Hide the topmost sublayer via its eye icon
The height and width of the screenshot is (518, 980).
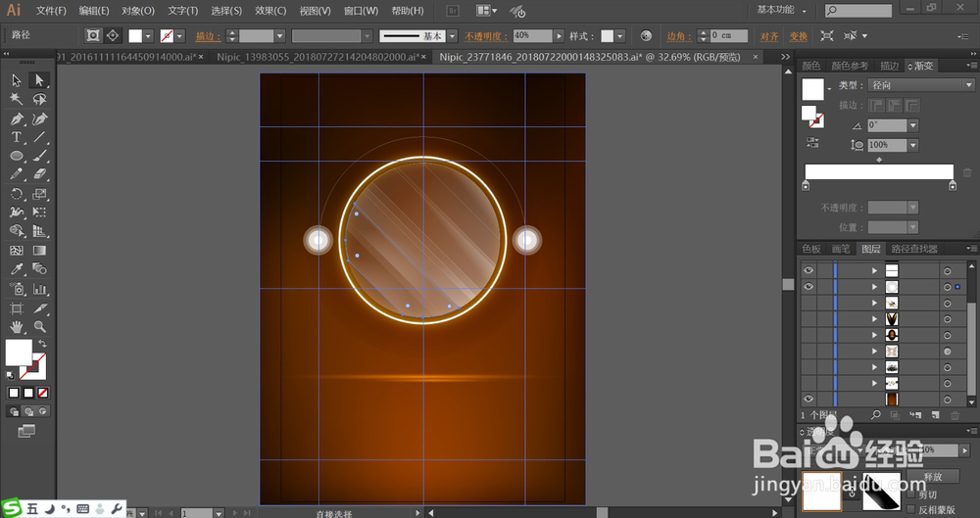[x=808, y=270]
